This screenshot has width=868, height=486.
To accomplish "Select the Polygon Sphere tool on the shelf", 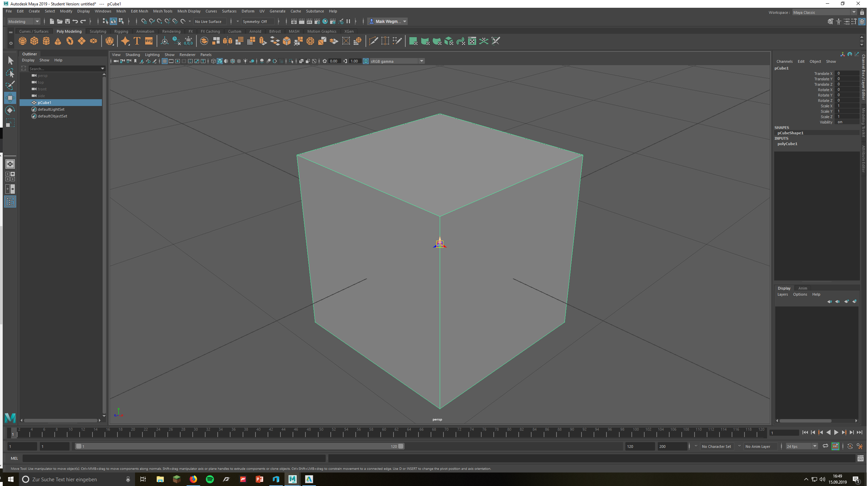I will point(22,41).
